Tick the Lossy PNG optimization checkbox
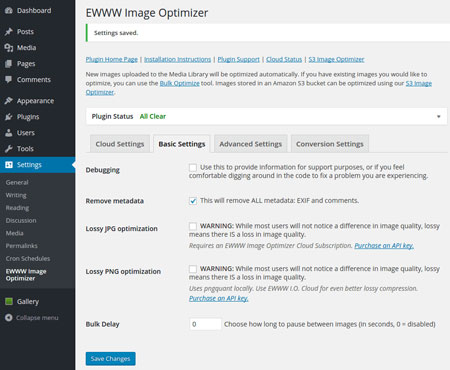450x370 pixels. [193, 269]
